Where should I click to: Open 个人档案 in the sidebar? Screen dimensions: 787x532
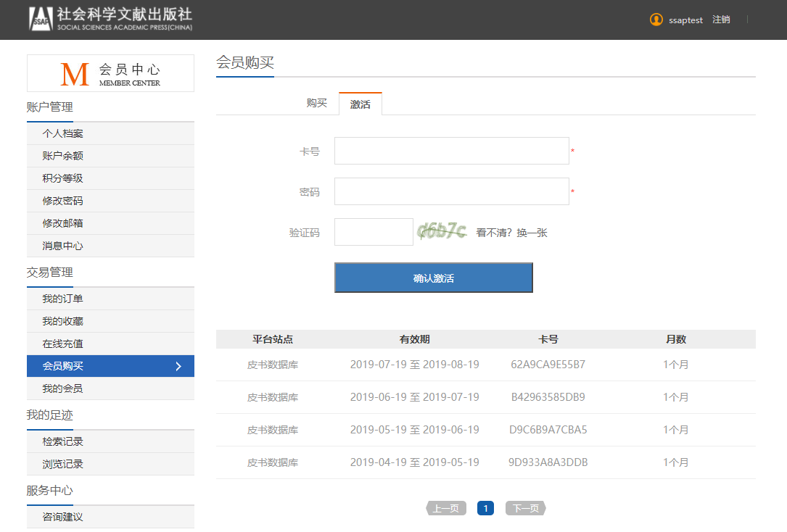pos(63,133)
